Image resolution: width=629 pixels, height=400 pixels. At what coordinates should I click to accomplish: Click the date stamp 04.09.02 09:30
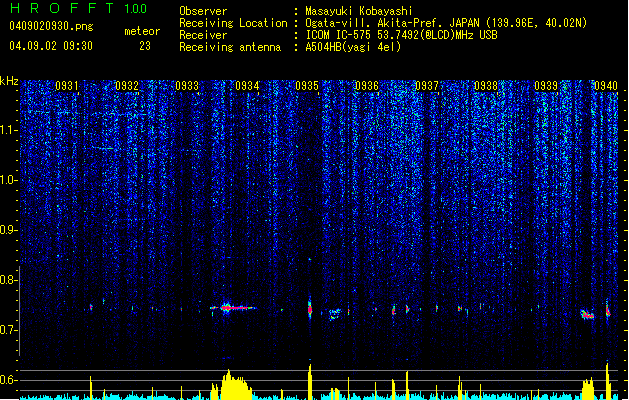click(51, 46)
